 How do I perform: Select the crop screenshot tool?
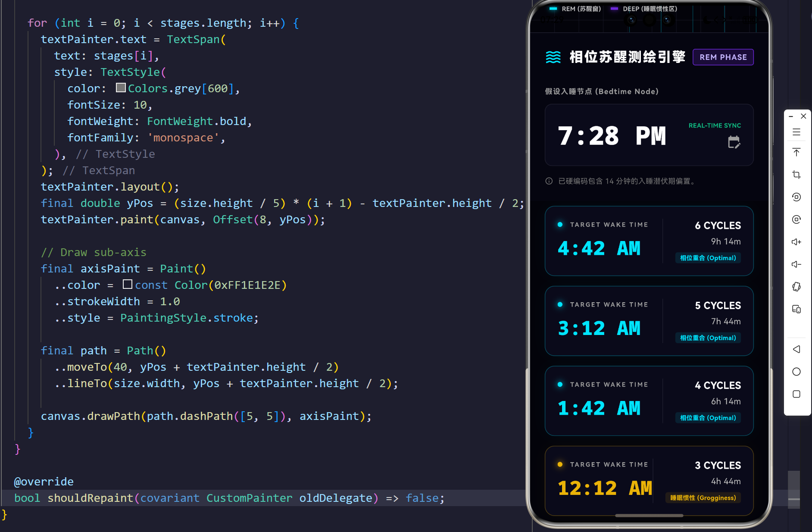pos(796,175)
